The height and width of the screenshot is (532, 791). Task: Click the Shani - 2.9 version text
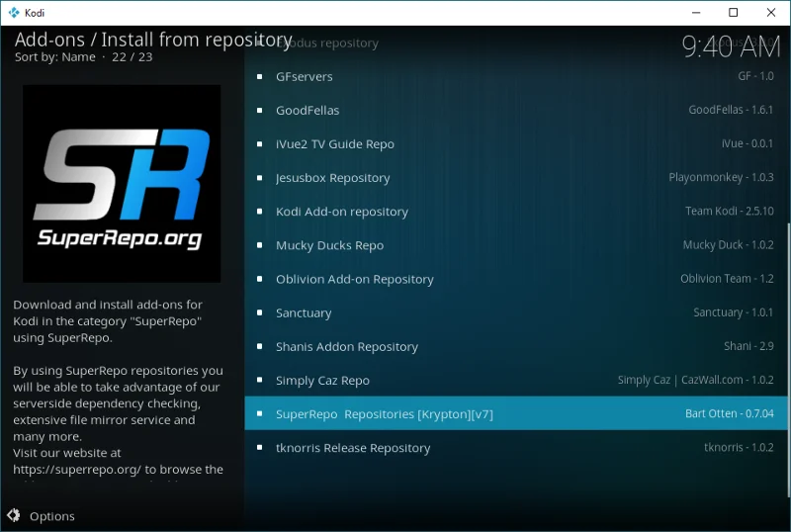[x=748, y=346]
